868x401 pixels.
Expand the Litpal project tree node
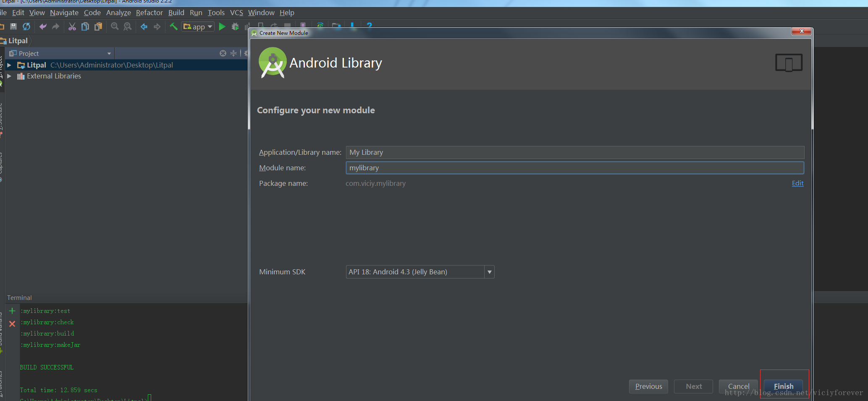[x=9, y=65]
